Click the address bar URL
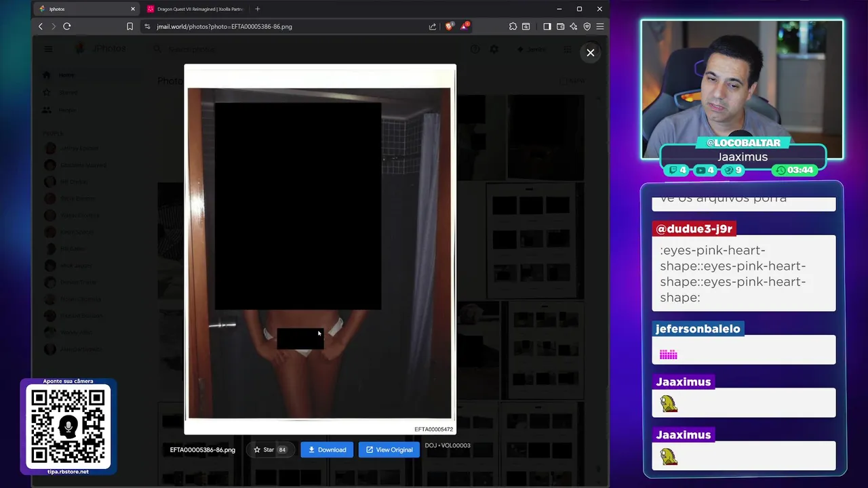The width and height of the screenshot is (868, 488). click(224, 26)
